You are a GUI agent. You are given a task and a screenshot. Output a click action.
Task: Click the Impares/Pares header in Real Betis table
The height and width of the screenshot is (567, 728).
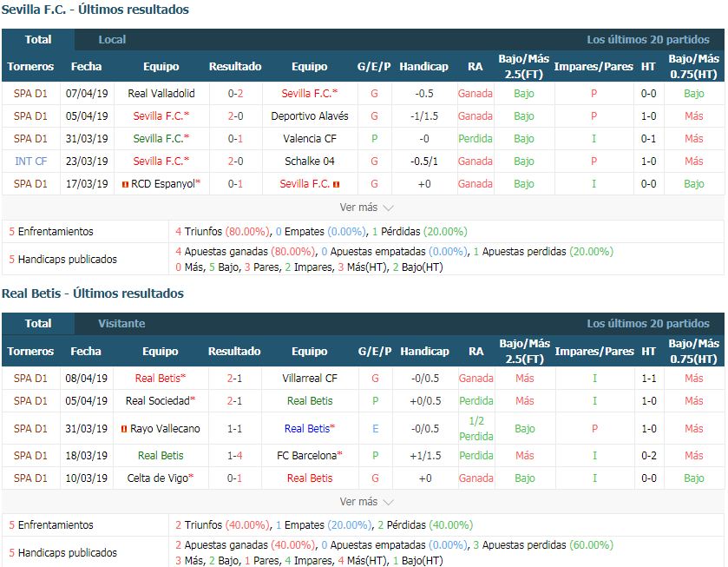594,352
